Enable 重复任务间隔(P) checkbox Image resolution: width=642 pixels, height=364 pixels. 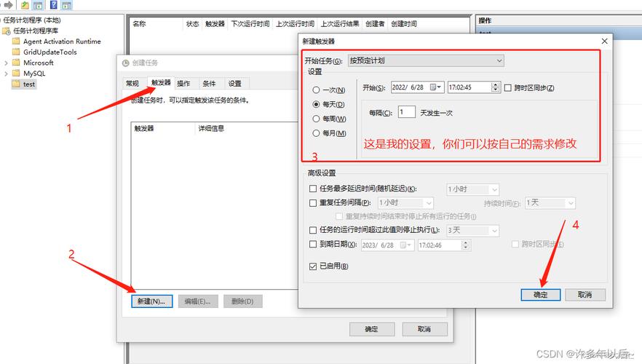point(313,202)
